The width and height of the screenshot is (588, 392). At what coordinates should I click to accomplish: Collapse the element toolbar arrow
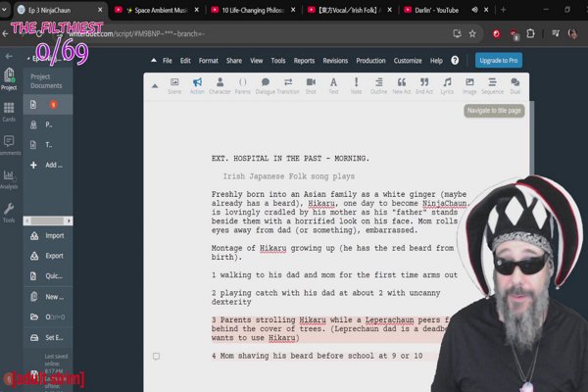click(x=155, y=86)
